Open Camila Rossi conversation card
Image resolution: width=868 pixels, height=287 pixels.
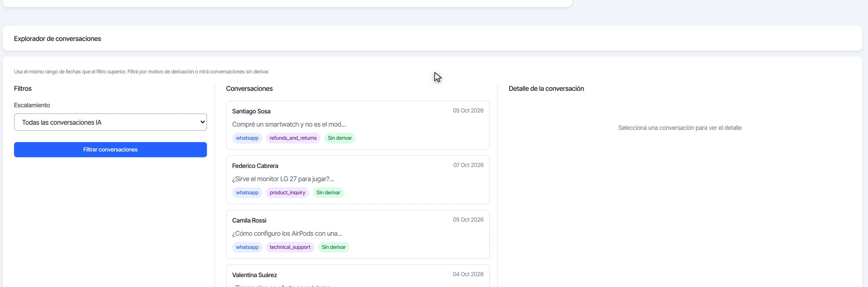[x=358, y=234]
